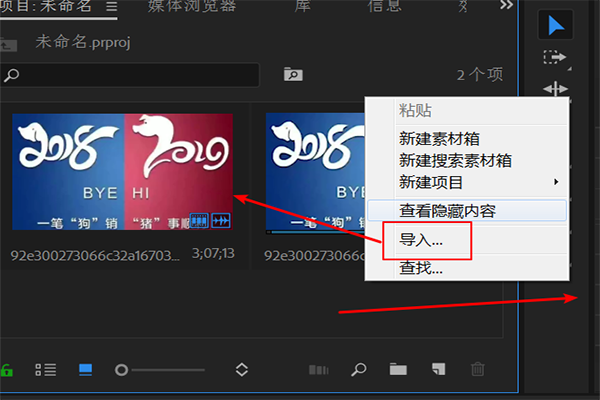Click the Find magnifier icon in bottom bar

click(359, 369)
